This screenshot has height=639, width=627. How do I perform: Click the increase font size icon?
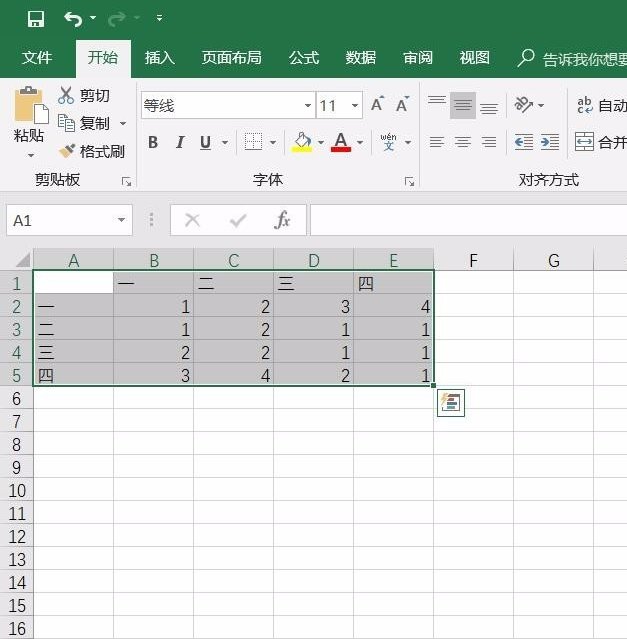click(378, 105)
